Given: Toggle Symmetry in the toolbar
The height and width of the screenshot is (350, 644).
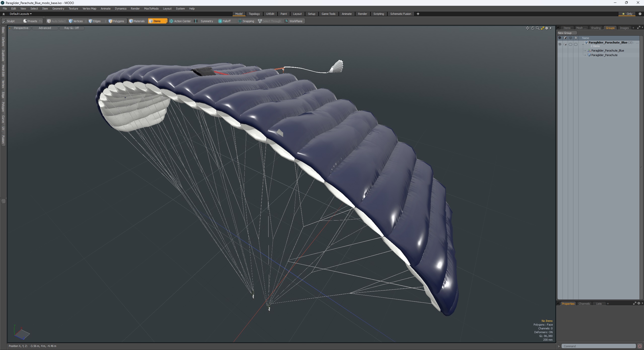Looking at the screenshot, I should tap(205, 21).
